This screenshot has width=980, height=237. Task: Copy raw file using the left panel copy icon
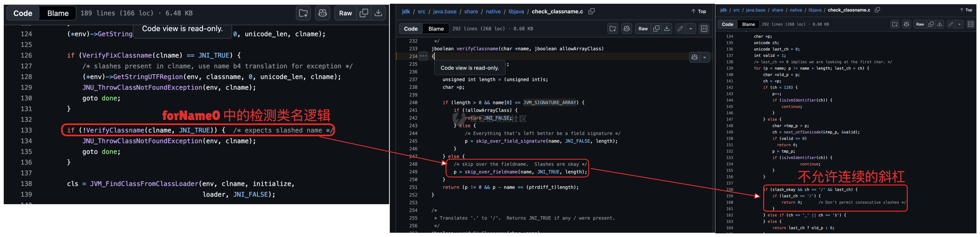click(x=364, y=13)
